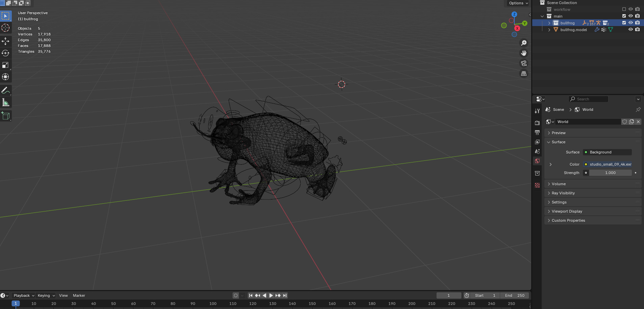Click the studio_small_09_4k.exr color link

click(607, 164)
